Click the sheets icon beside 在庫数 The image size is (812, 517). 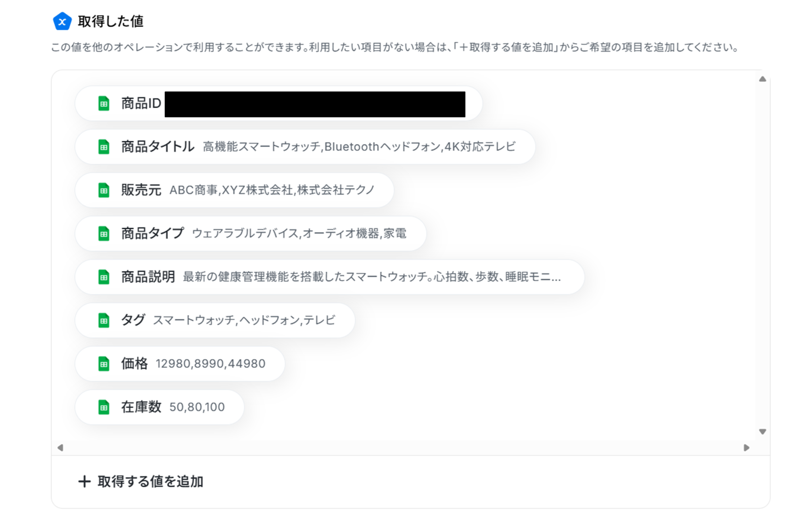(x=103, y=407)
